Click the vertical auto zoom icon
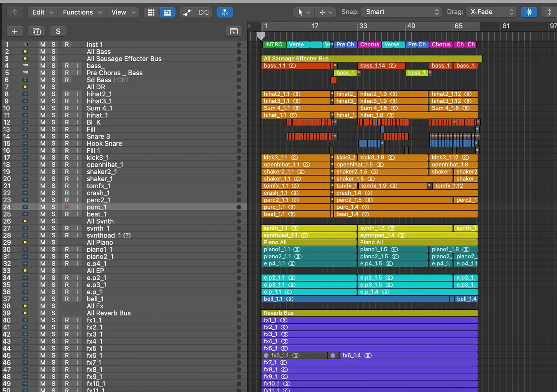The height and width of the screenshot is (392, 557). pyautogui.click(x=549, y=12)
